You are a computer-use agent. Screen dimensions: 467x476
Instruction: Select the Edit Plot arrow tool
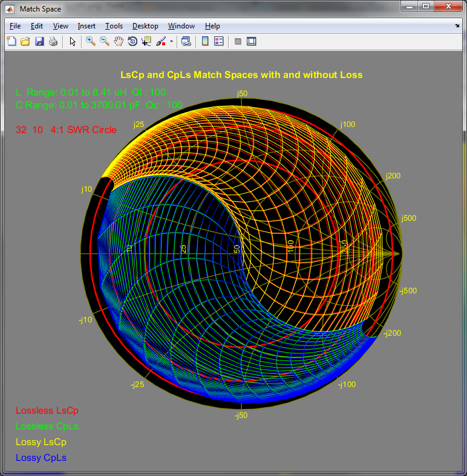coord(73,41)
